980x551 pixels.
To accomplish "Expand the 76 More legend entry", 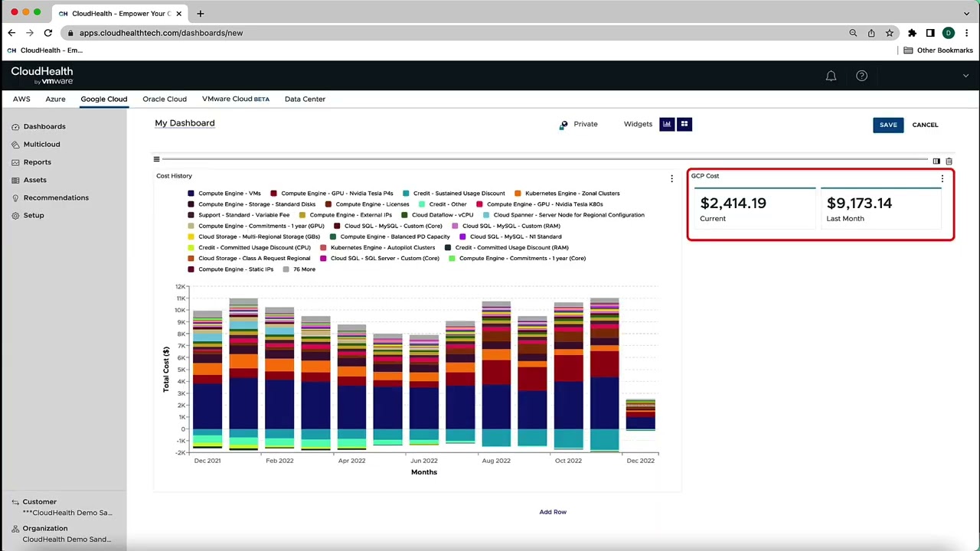I will [x=299, y=269].
